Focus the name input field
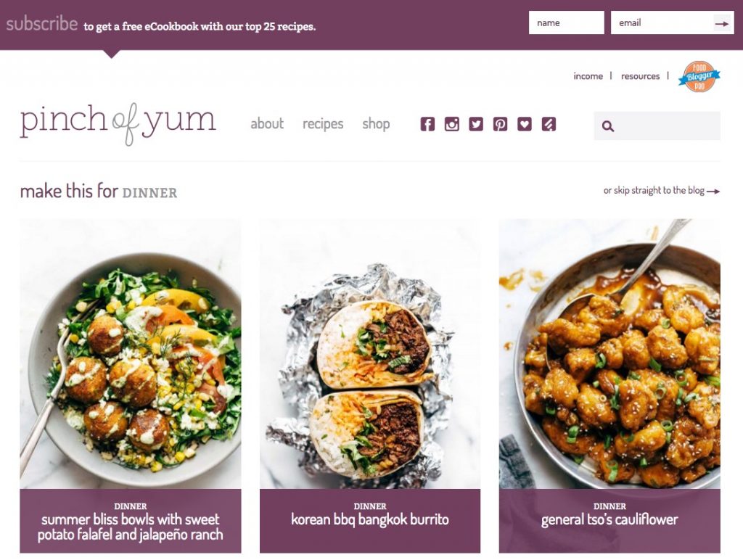Image resolution: width=743 pixels, height=560 pixels. 566,22
